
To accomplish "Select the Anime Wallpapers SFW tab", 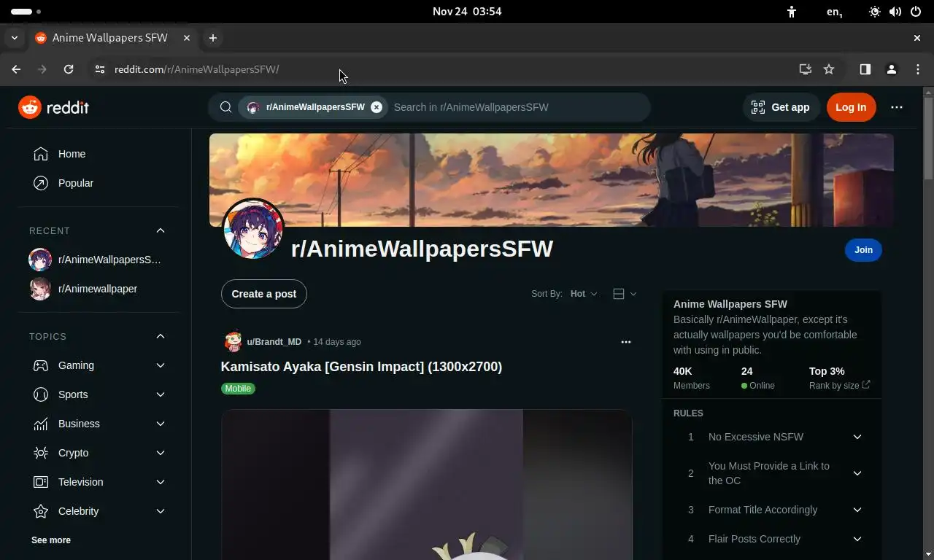I will (113, 38).
